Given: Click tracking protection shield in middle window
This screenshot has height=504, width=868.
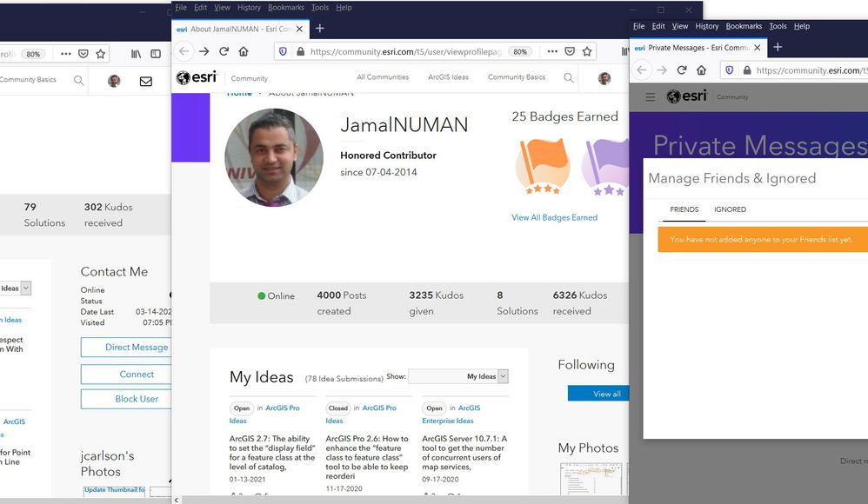Looking at the screenshot, I should [x=283, y=51].
